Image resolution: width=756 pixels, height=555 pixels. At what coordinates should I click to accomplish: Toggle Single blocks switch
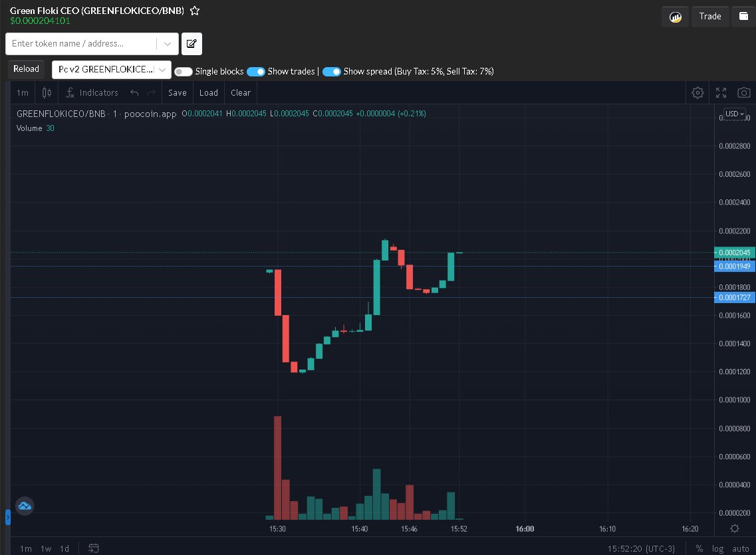184,72
